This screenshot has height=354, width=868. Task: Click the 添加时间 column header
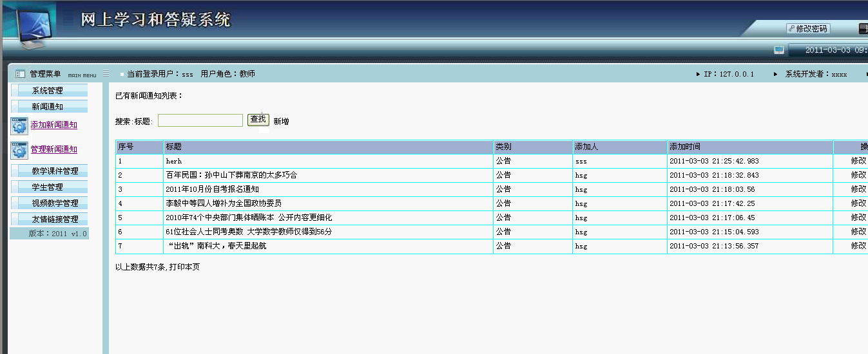(x=750, y=147)
